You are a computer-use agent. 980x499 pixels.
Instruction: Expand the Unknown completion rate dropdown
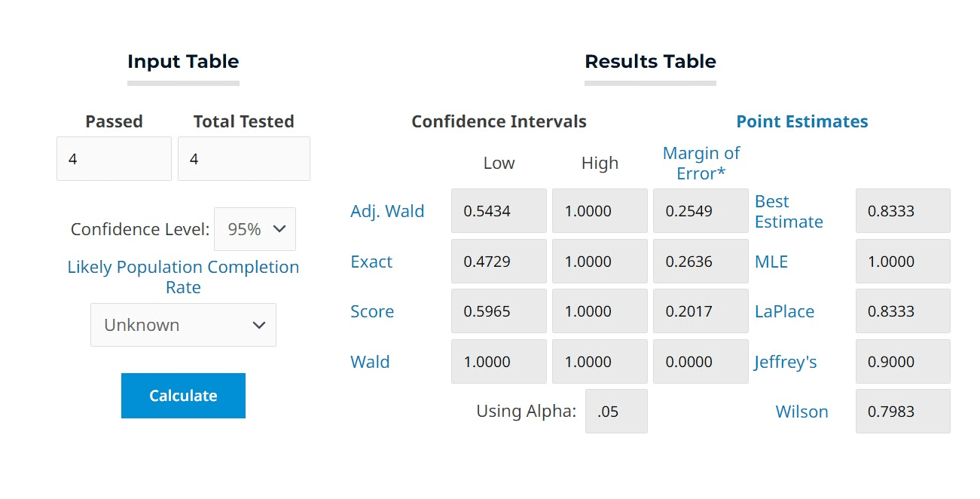pos(183,325)
